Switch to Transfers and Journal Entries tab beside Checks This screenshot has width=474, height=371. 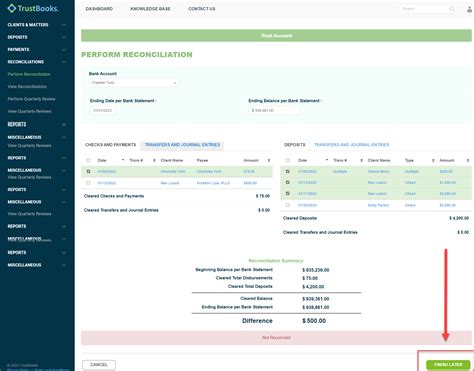click(182, 145)
